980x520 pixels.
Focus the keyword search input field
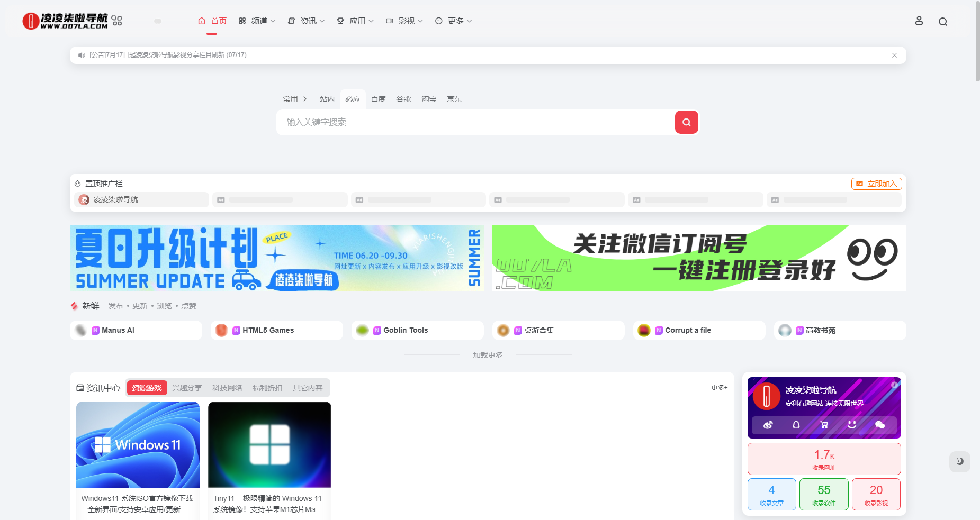coord(475,122)
